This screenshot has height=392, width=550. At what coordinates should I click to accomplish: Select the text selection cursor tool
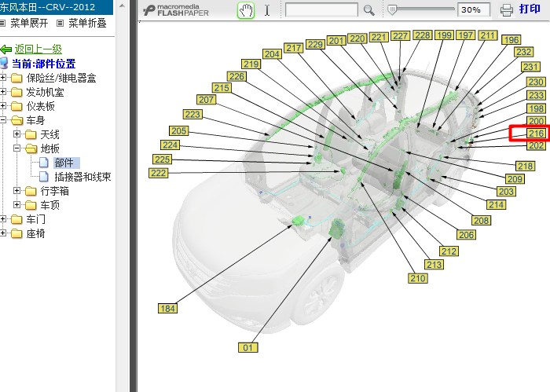(x=267, y=10)
